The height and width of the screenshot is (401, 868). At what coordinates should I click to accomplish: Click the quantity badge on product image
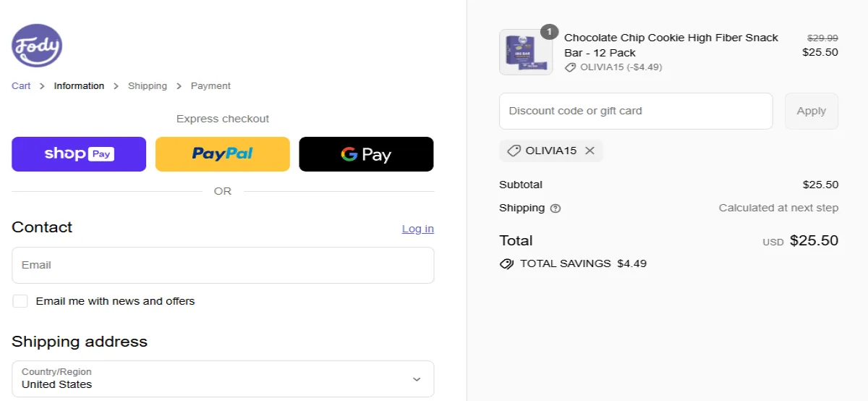coord(550,32)
